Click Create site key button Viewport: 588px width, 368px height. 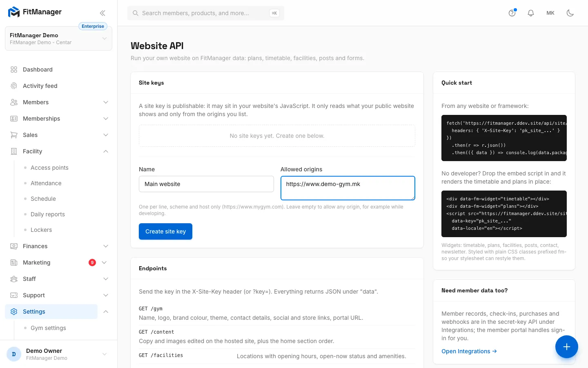point(165,231)
